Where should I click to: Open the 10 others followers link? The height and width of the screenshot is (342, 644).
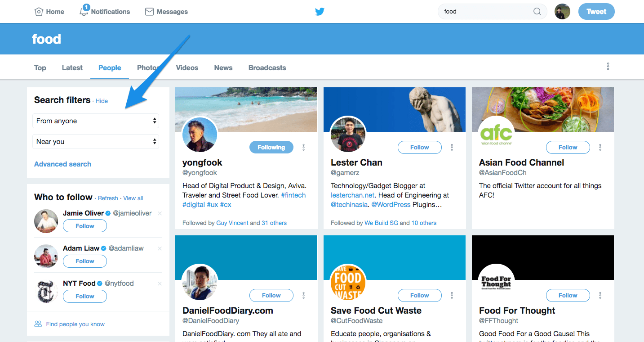(424, 223)
